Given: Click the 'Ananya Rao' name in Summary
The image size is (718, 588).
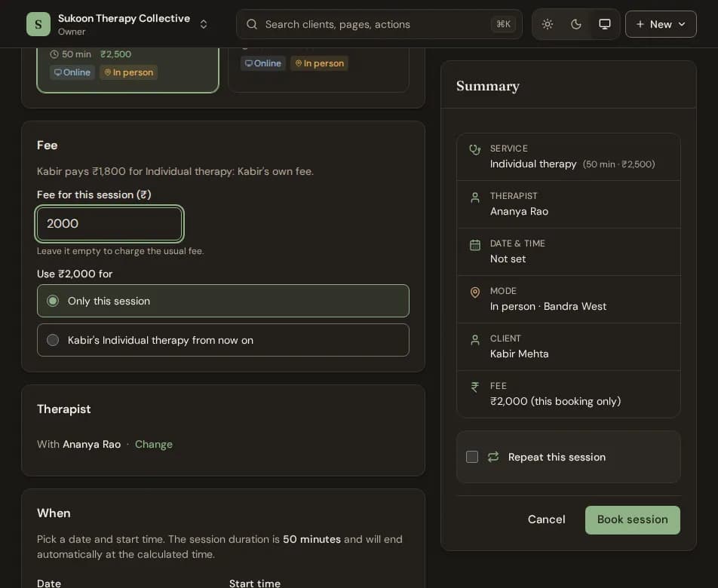Looking at the screenshot, I should [519, 211].
